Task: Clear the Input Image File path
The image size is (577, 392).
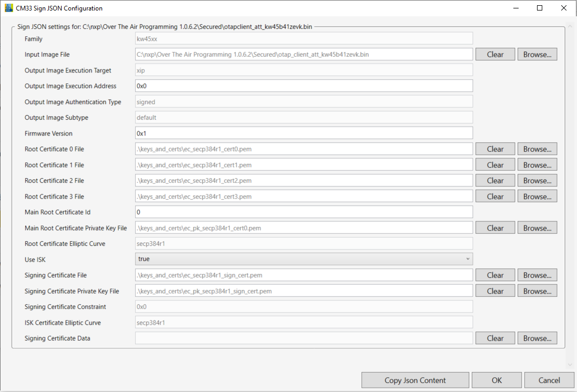Action: click(x=494, y=54)
